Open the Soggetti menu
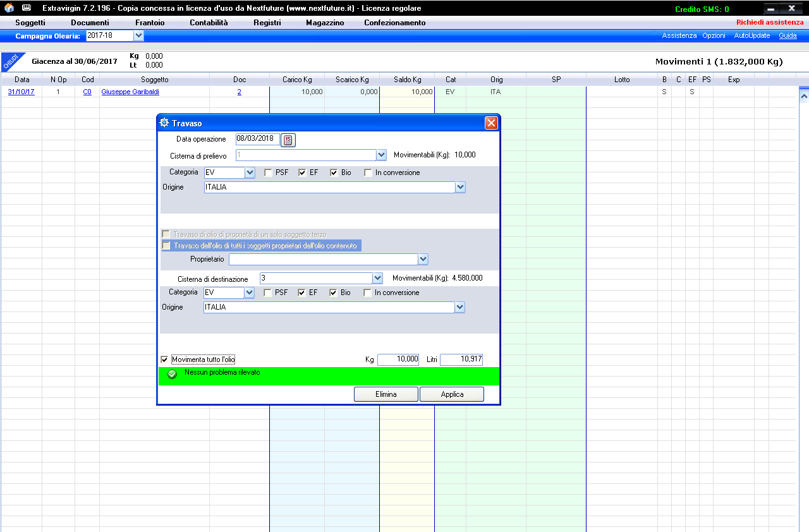809x532 pixels. click(x=30, y=23)
